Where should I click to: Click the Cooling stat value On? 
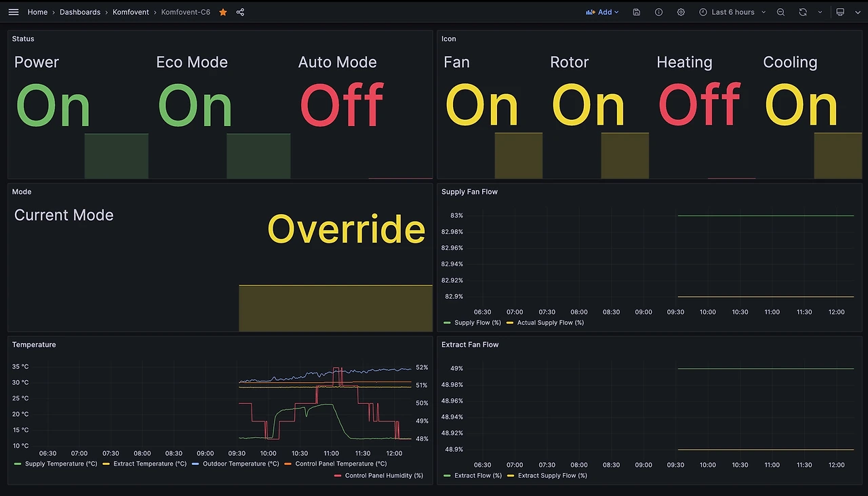(x=802, y=106)
